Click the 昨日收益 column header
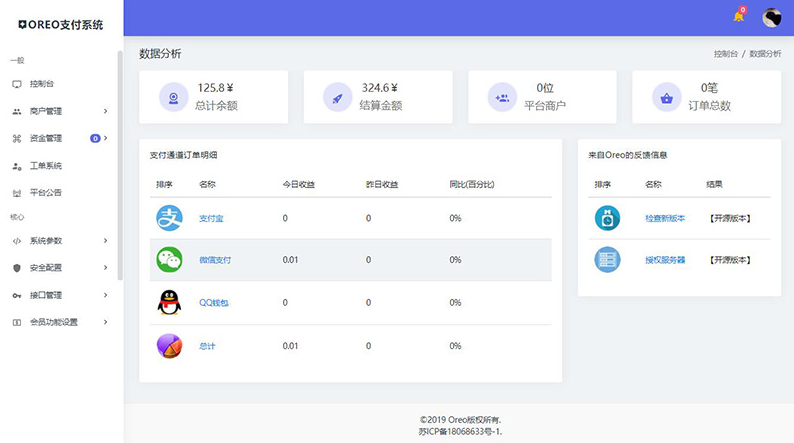Screen dimensions: 794x443 point(382,185)
